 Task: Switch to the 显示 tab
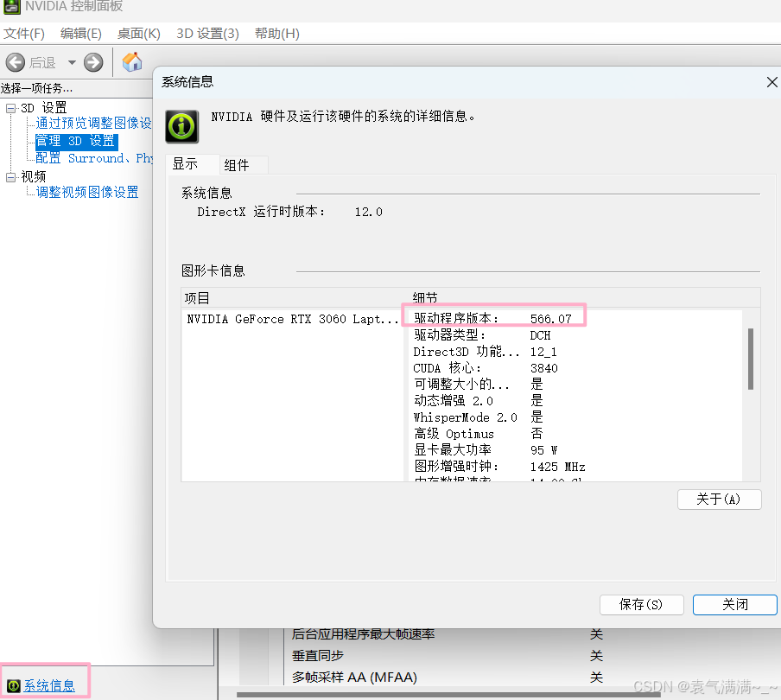click(193, 164)
